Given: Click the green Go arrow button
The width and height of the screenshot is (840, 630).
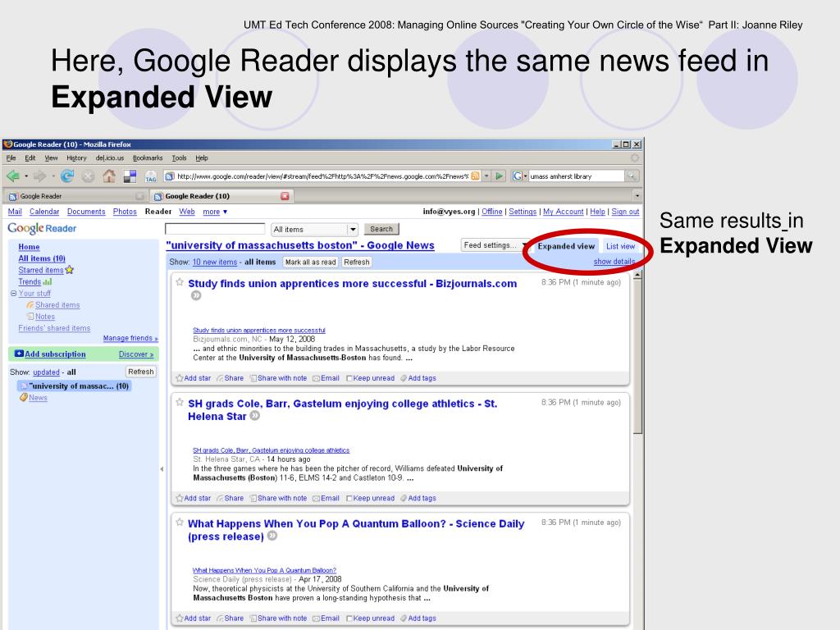Looking at the screenshot, I should (500, 176).
